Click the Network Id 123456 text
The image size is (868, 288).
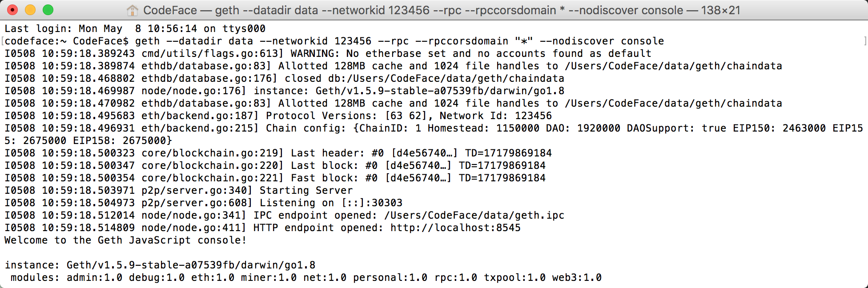point(496,116)
